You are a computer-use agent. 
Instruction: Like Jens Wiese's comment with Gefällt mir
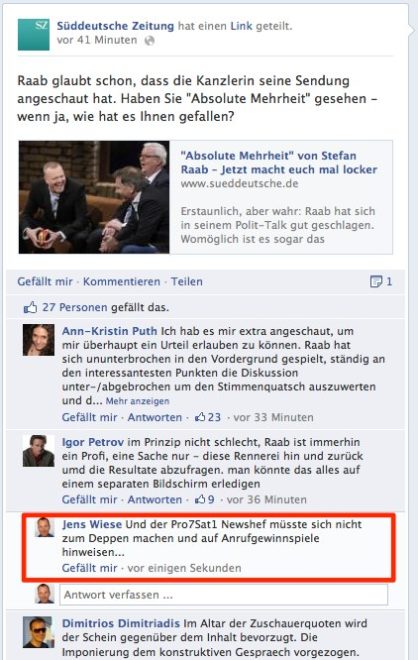tap(89, 568)
